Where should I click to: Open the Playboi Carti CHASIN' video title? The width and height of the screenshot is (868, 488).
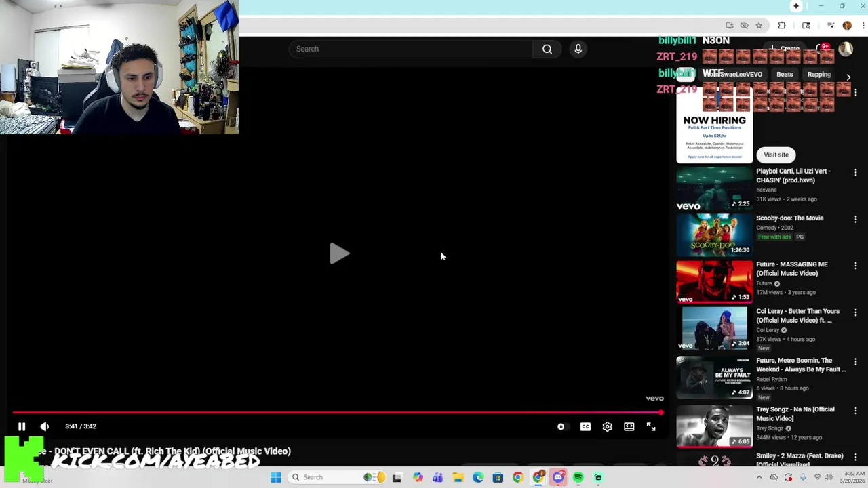coord(793,176)
